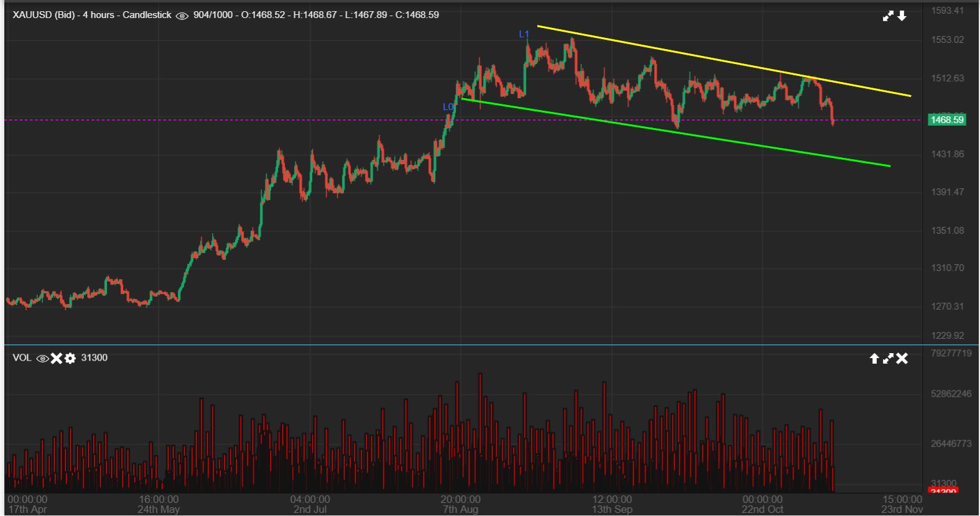Image resolution: width=980 pixels, height=516 pixels.
Task: Click the 1553.02 price axis label
Action: pos(948,40)
